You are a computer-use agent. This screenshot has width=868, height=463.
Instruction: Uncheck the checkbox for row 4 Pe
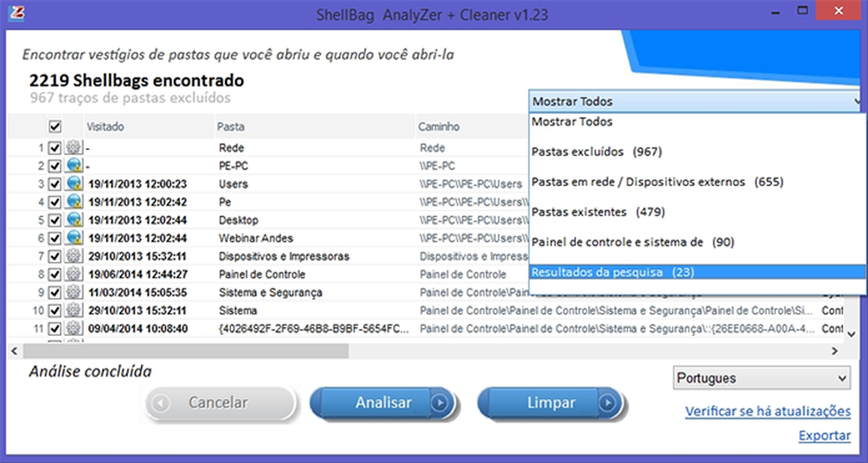(55, 202)
